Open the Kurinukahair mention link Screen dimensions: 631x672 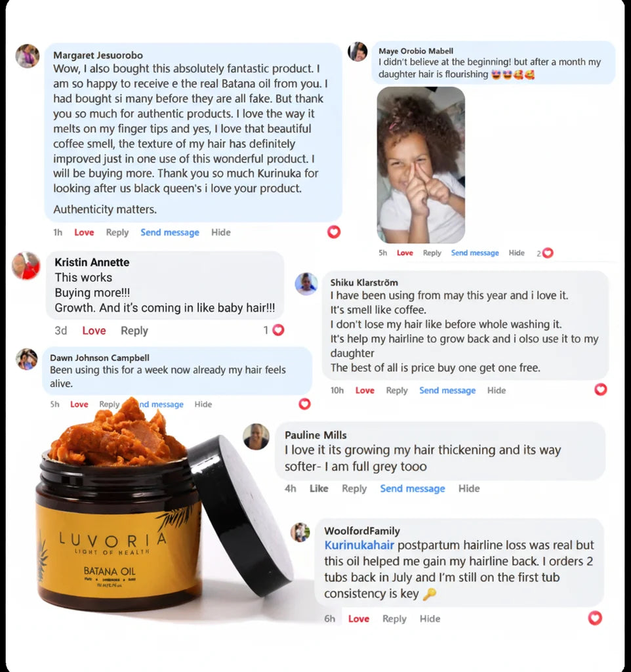pos(359,545)
